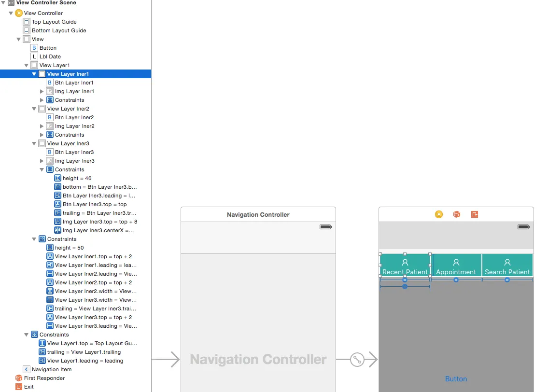Image resolution: width=548 pixels, height=392 pixels.
Task: Collapse View Layer Iner2 disclosure triangle
Action: tap(34, 109)
